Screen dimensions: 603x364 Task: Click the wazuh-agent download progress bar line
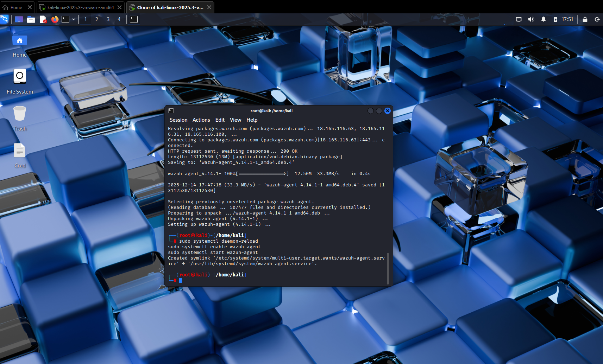tap(269, 174)
